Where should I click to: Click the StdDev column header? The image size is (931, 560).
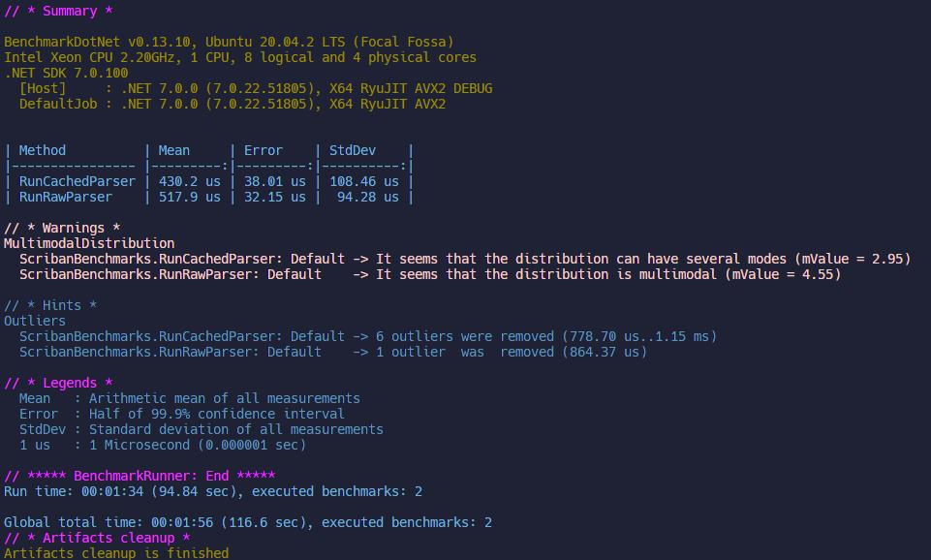(x=353, y=150)
